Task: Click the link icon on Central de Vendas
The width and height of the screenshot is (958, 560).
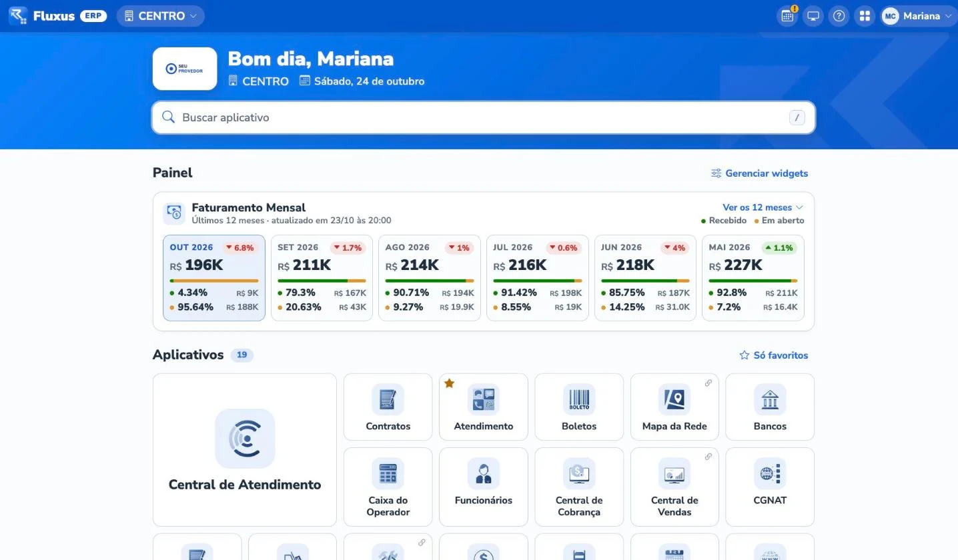Action: coord(708,457)
